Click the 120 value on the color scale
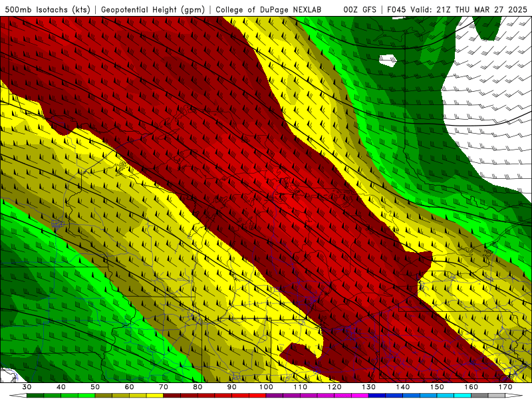Image resolution: width=532 pixels, height=399 pixels. [x=334, y=387]
